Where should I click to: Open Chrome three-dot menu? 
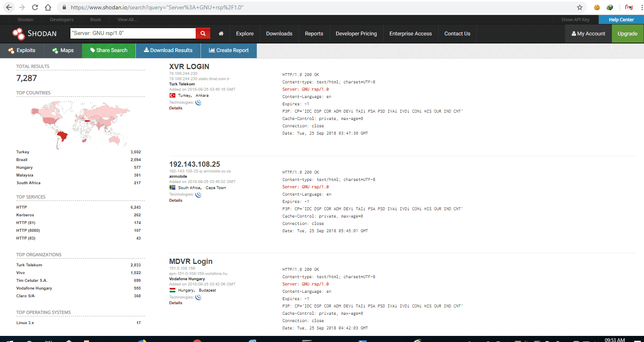(x=642, y=7)
